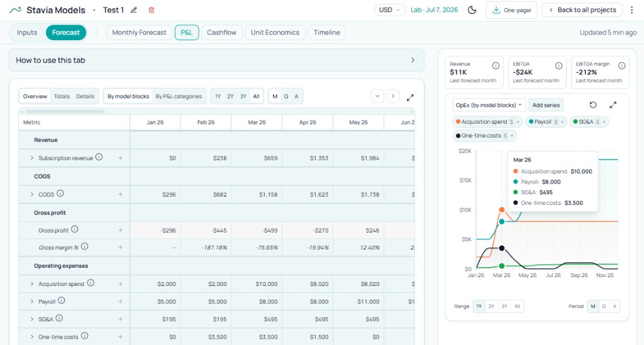Screen dimensions: 644x345
Task: Open the USD currency dropdown
Action: coord(390,10)
